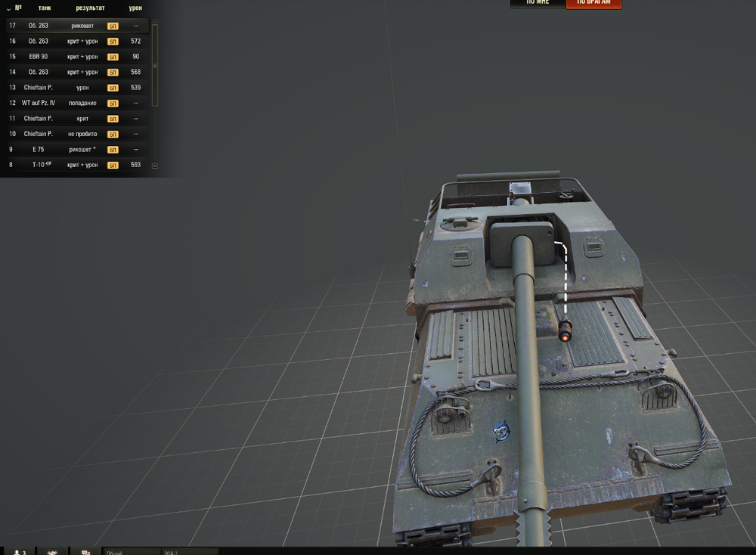This screenshot has width=756, height=555.
Task: Sort the shot list by the танк column
Action: click(x=45, y=8)
